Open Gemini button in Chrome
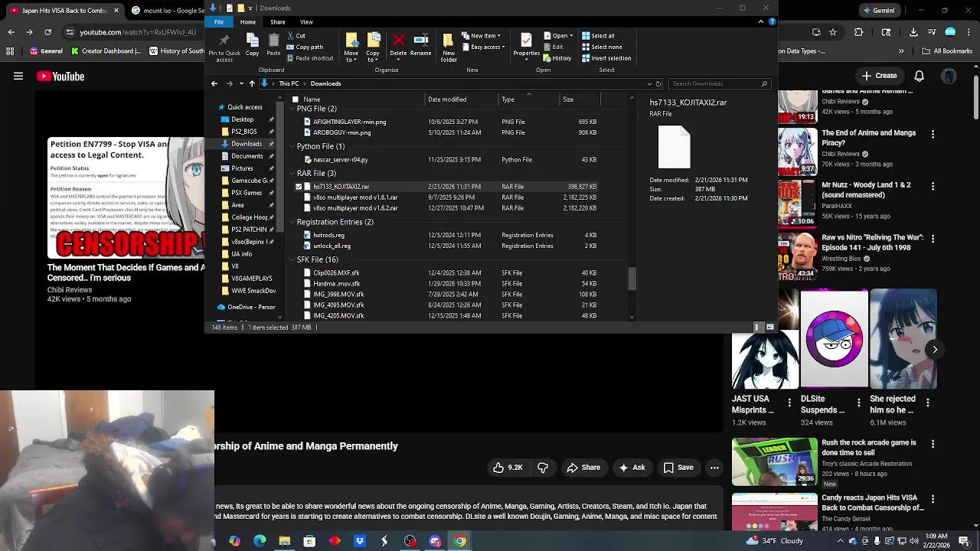 (878, 11)
